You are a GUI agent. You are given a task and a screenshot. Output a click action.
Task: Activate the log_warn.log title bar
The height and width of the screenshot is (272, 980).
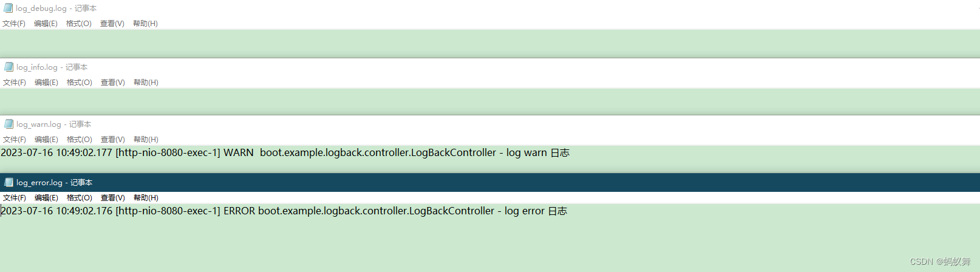point(490,124)
